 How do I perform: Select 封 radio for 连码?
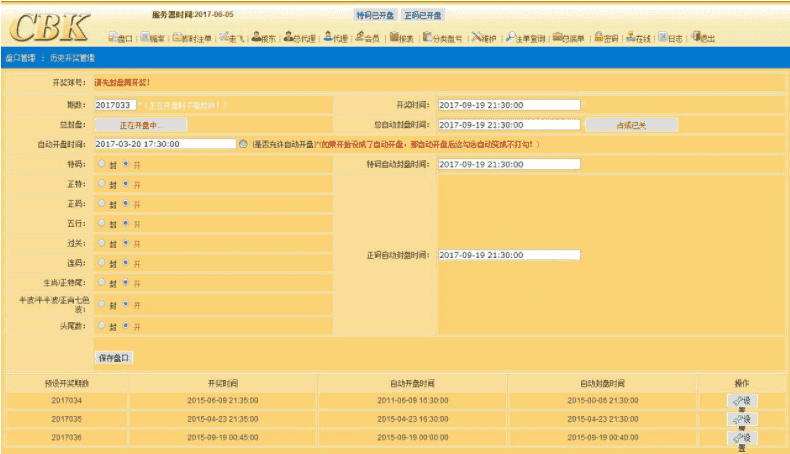pos(102,263)
